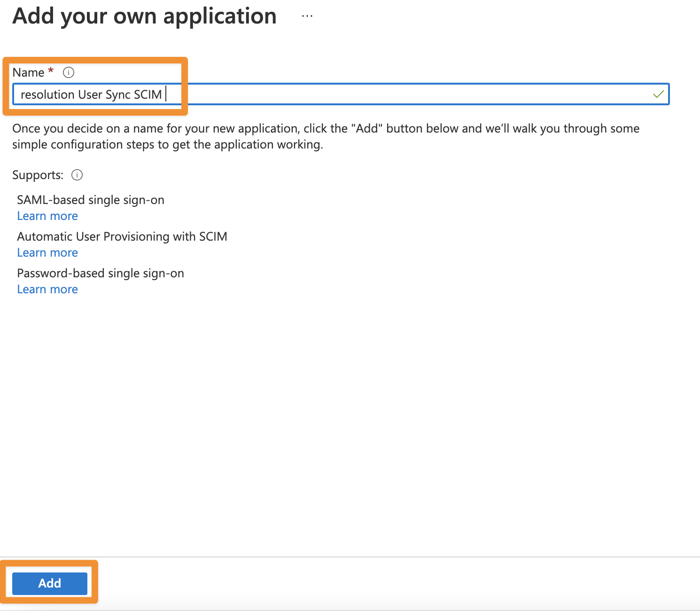The height and width of the screenshot is (611, 700).
Task: Open Learn more under Automatic User Provisioning with SCIM
Action: pyautogui.click(x=47, y=253)
